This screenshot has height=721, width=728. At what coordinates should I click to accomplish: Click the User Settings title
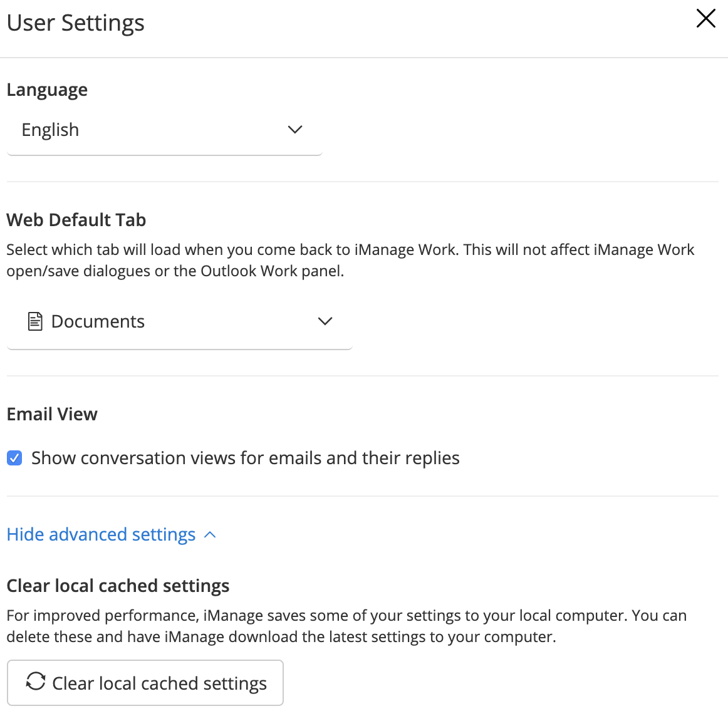tap(76, 23)
